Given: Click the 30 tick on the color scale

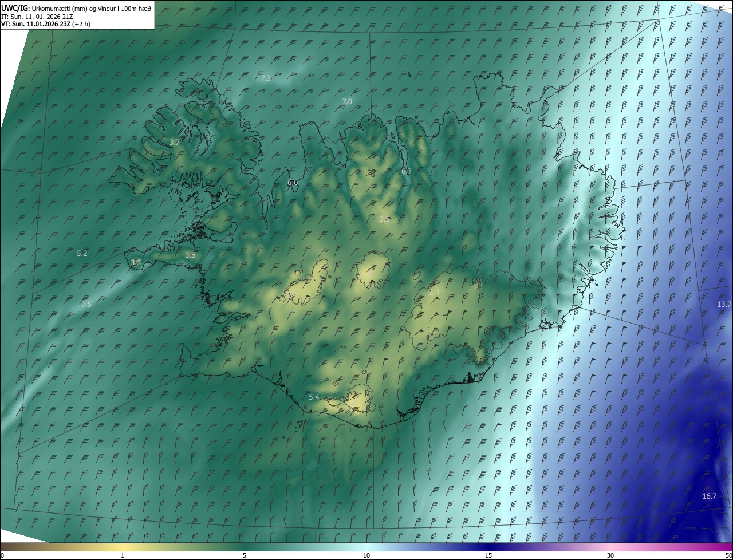Looking at the screenshot, I should click(610, 556).
